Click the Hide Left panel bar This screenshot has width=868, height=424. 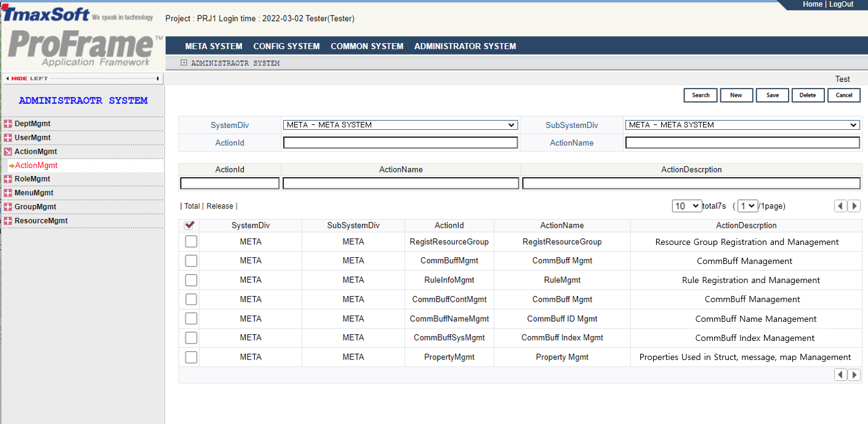tap(82, 78)
